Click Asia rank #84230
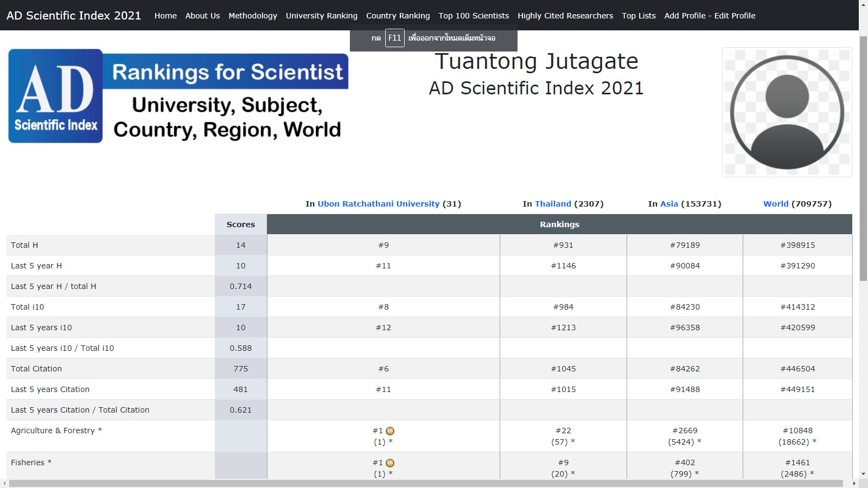The height and width of the screenshot is (488, 868). tap(685, 307)
